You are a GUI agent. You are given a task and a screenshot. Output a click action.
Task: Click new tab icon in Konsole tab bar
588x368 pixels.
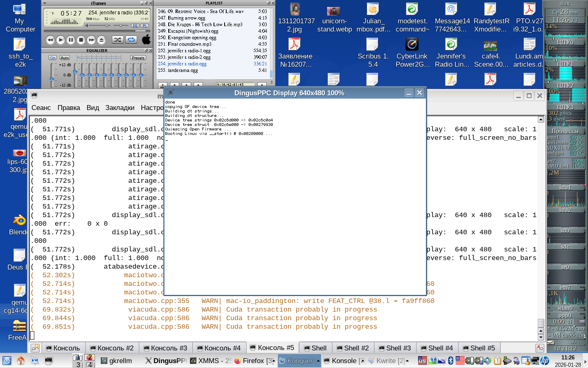tap(36, 348)
